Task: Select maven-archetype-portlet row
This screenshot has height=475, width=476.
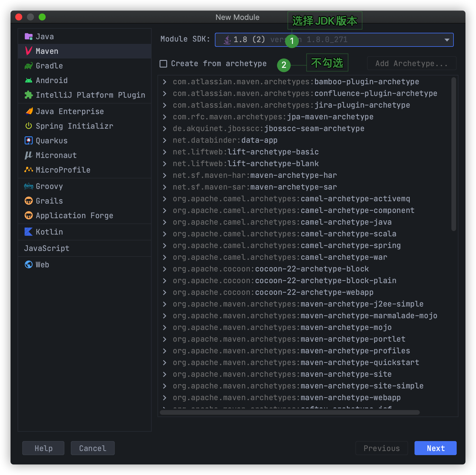Action: [x=304, y=339]
